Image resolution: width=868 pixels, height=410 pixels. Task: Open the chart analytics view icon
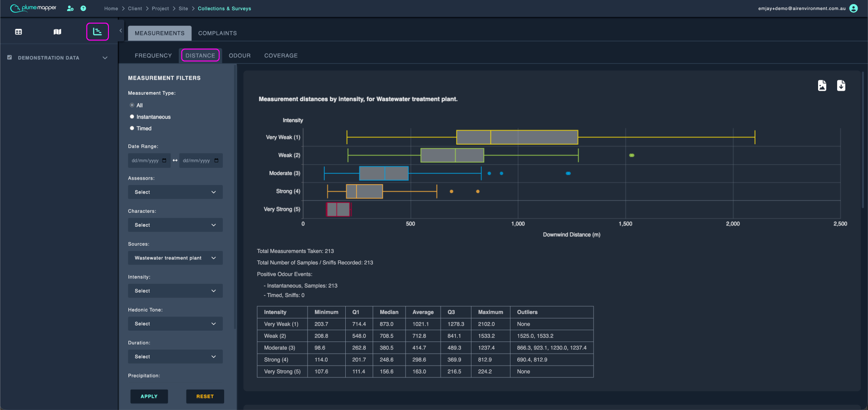[98, 32]
